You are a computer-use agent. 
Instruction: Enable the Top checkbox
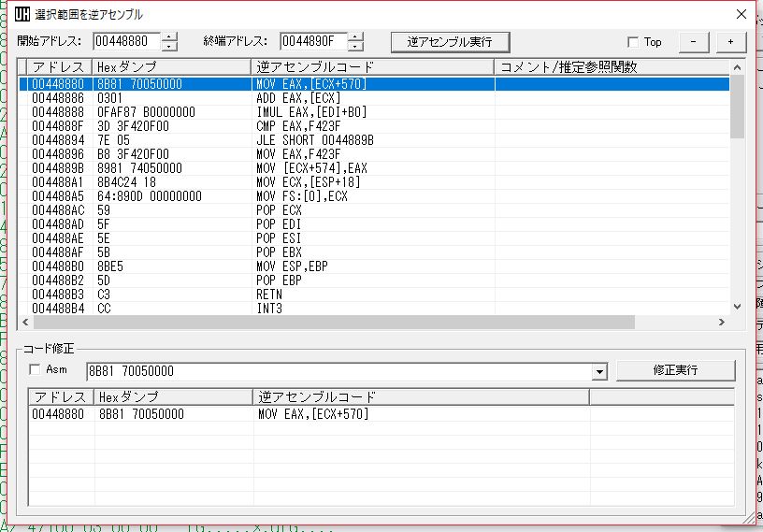(x=633, y=42)
